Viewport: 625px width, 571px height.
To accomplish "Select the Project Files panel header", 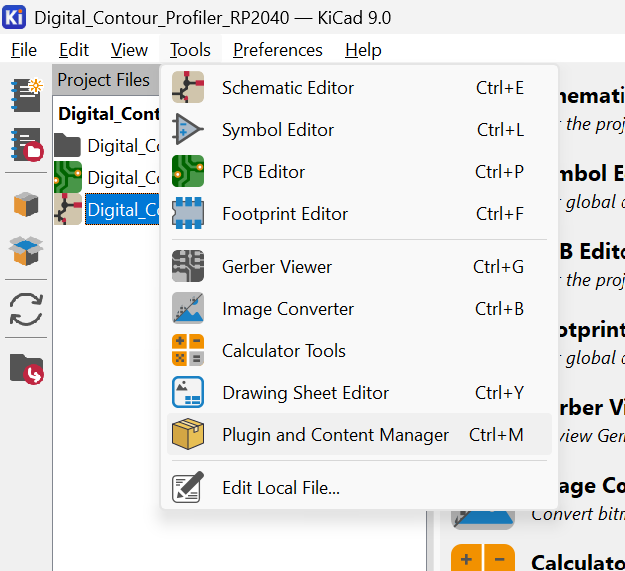I will click(x=106, y=80).
